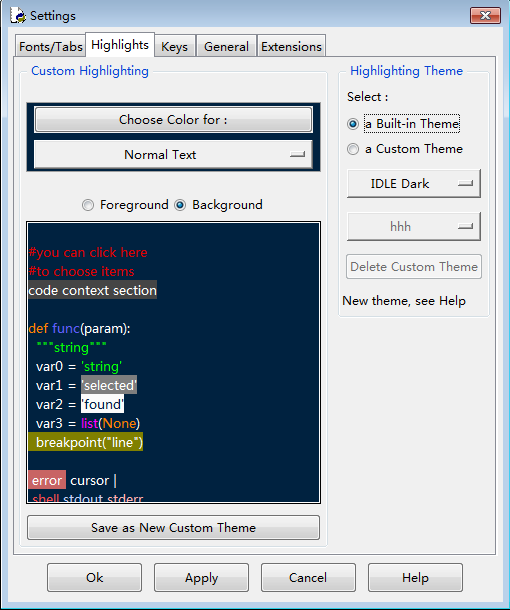
Task: Click the 'func' definition name sample
Action: [66, 328]
